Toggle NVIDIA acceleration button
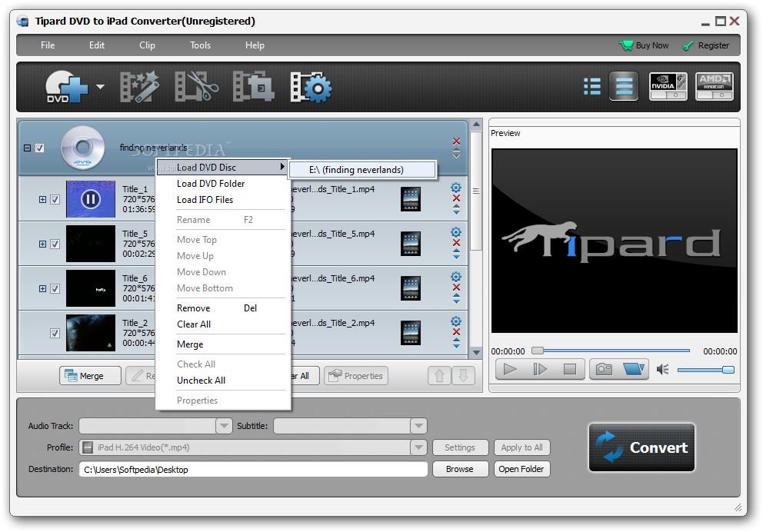The width and height of the screenshot is (763, 532). 668,87
